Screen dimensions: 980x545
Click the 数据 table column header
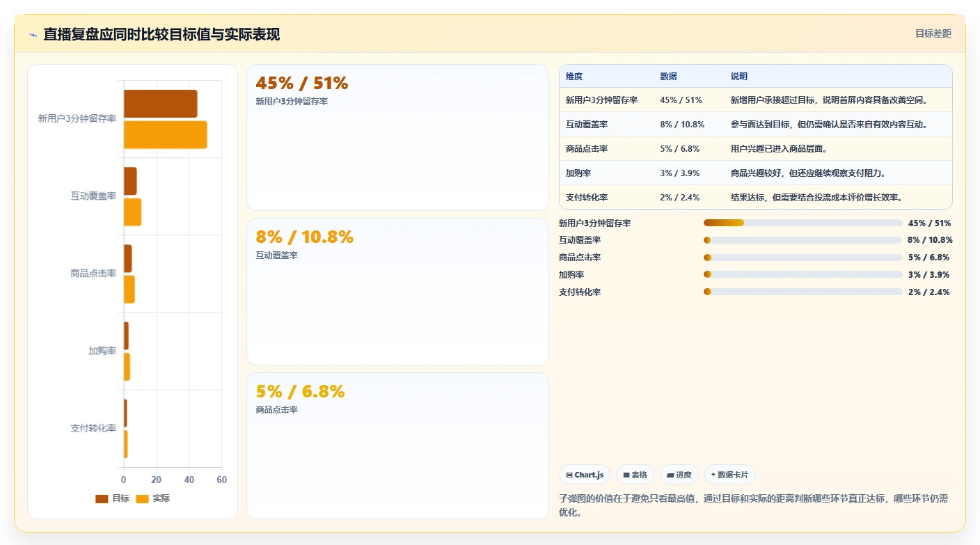point(668,77)
